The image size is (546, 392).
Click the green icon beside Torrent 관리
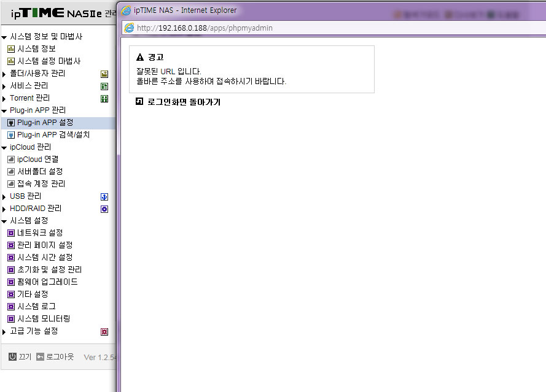(x=104, y=99)
